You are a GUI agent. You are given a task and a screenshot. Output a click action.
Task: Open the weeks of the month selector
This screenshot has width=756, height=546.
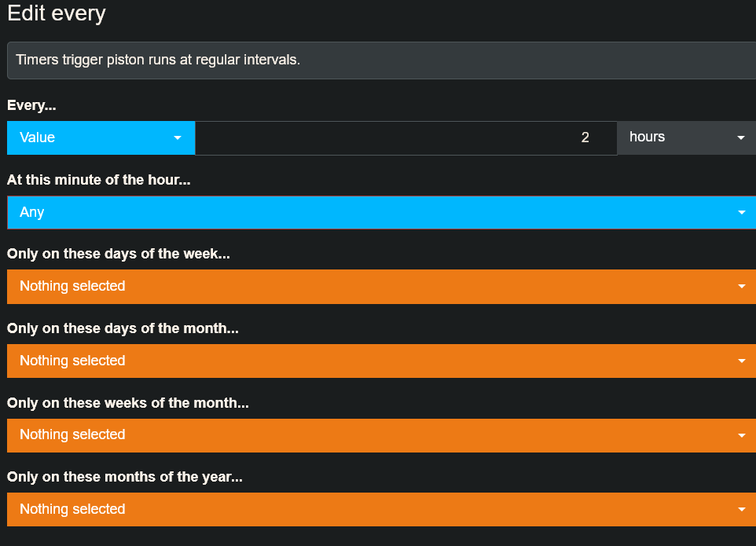click(381, 435)
